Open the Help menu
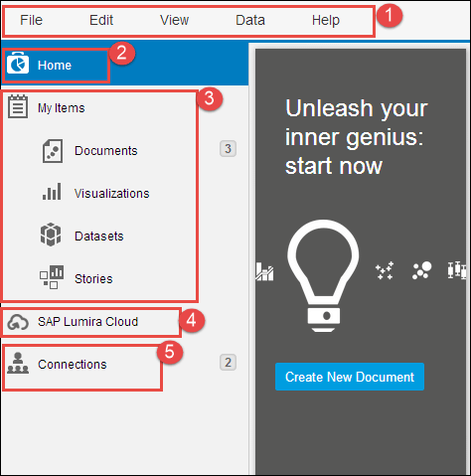 click(326, 20)
